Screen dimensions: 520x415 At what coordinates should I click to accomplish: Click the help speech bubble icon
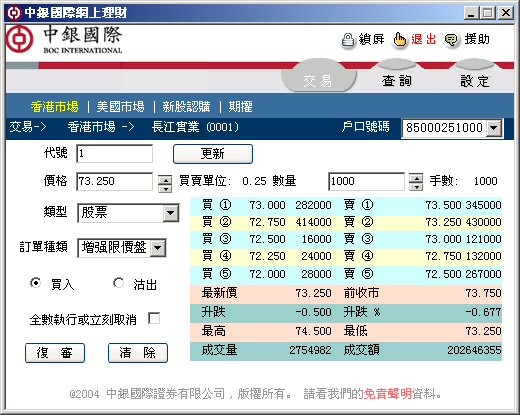click(451, 40)
